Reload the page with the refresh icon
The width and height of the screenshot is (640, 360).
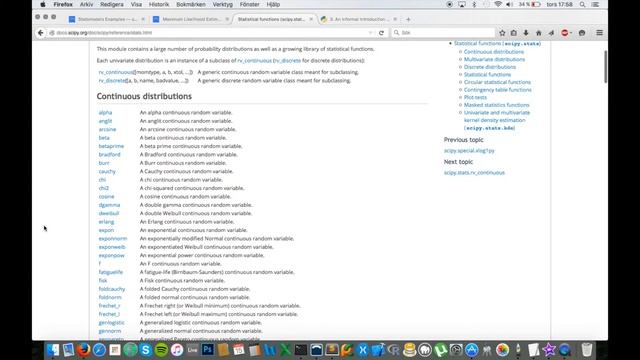[381, 33]
